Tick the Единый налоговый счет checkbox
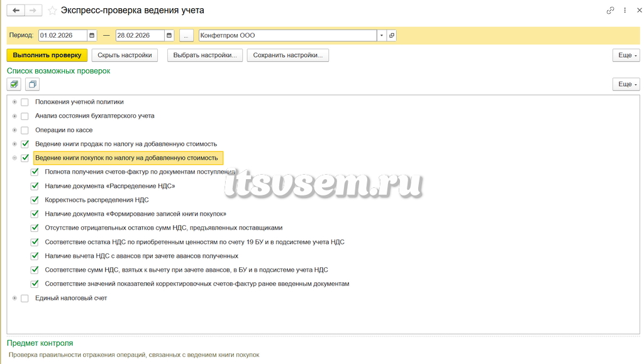The image size is (644, 364). coord(25,299)
